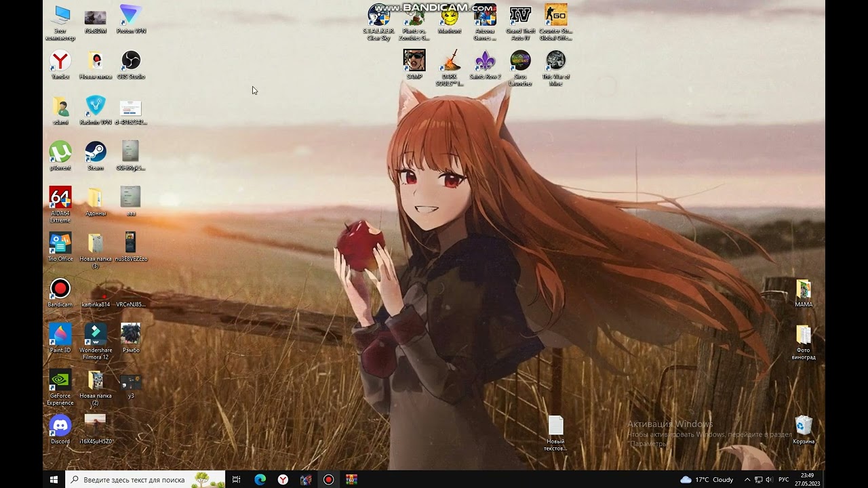Select the OBS Studio desktop icon
Viewport: 868px width, 488px height.
pos(131,65)
